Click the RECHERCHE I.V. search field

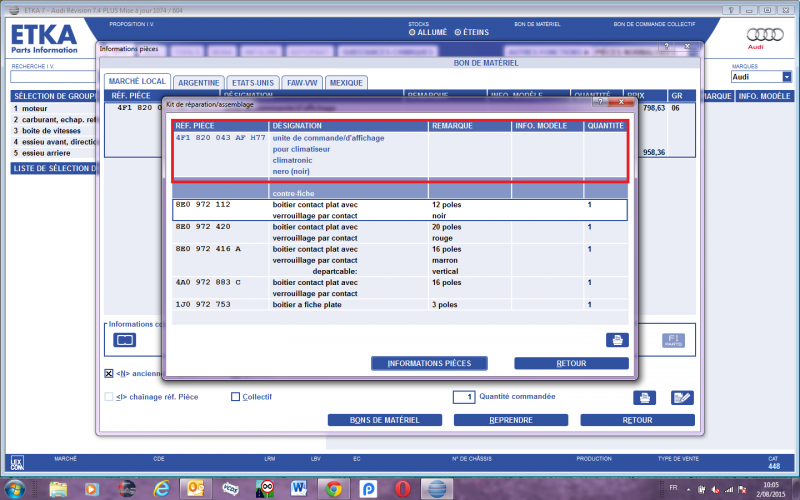(53, 77)
